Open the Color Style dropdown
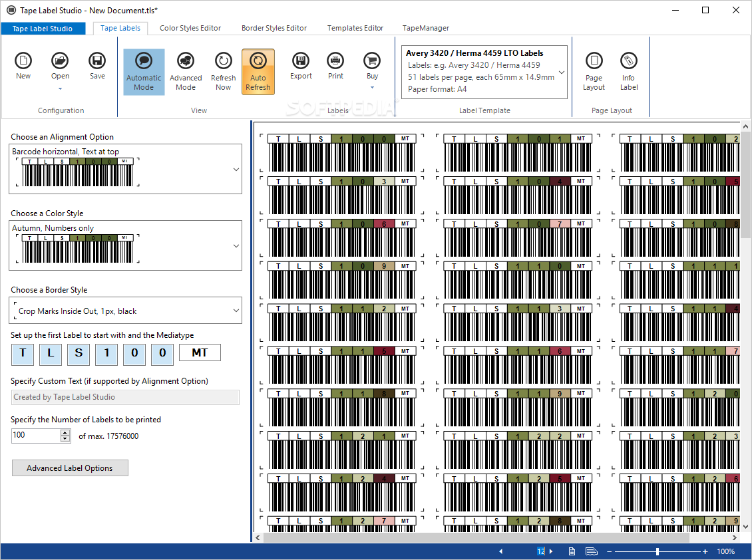Viewport: 752px width, 560px height. [236, 246]
